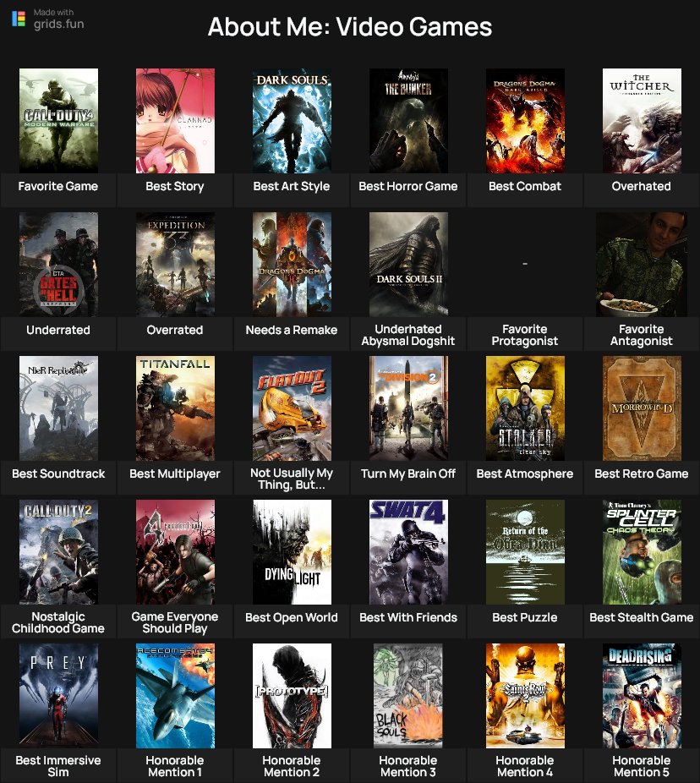This screenshot has height=783, width=700.
Task: Select the Saints Row 2 cover
Action: tap(525, 696)
